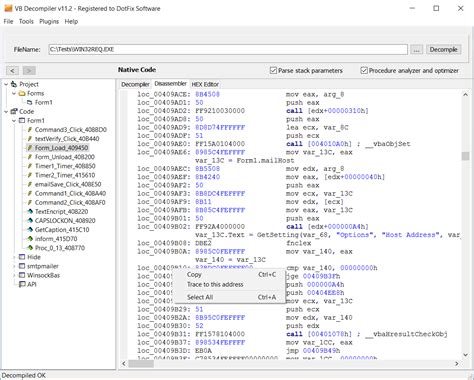Click the Command1_Click_408A40 procedure icon
The width and height of the screenshot is (474, 380).
point(30,193)
